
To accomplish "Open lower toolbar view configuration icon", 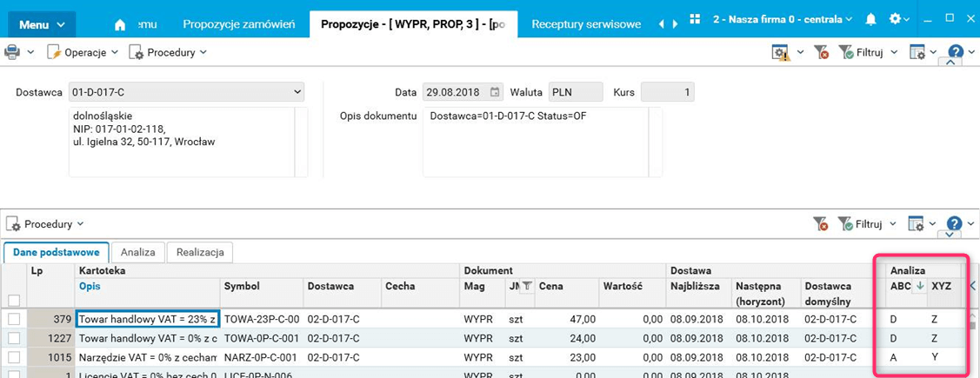I will point(917,223).
